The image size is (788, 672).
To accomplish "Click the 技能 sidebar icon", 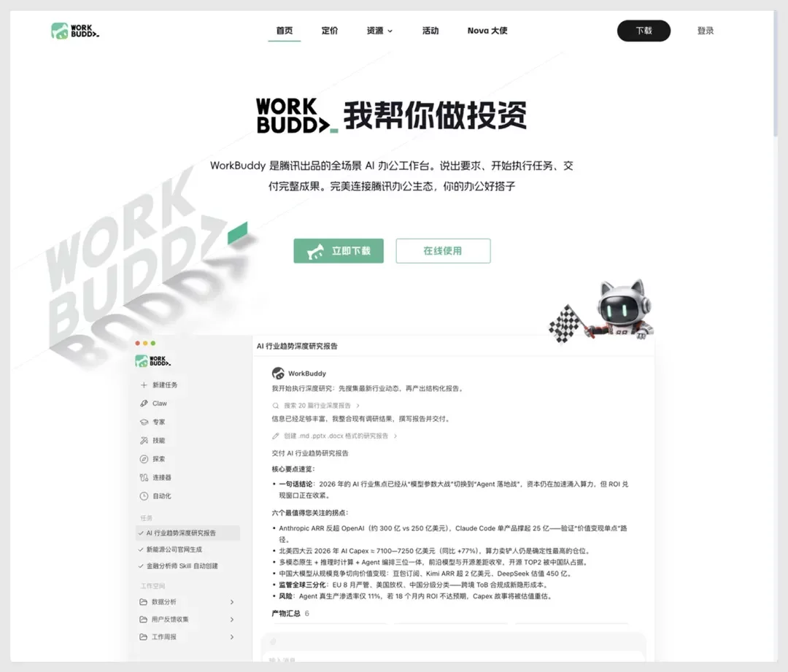I will click(144, 440).
